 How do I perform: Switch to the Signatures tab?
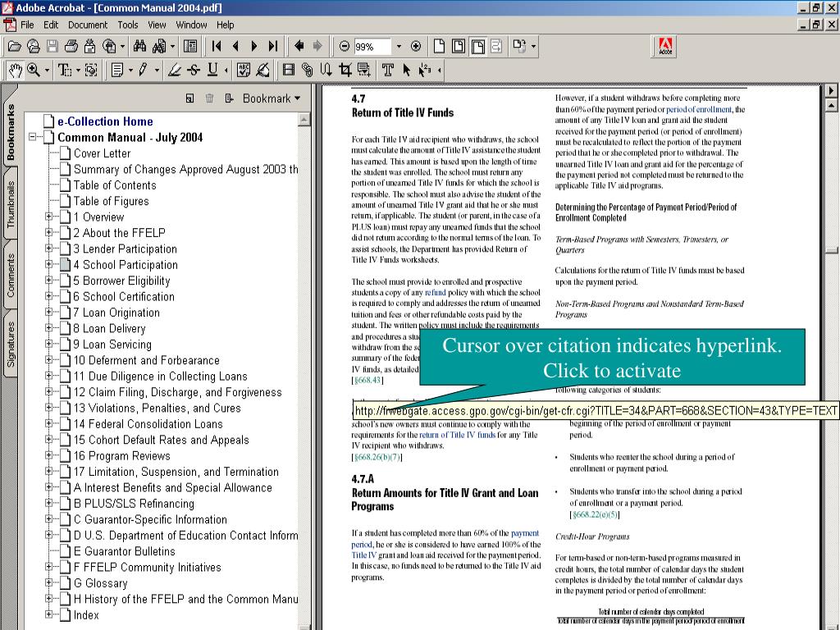pyautogui.click(x=11, y=344)
